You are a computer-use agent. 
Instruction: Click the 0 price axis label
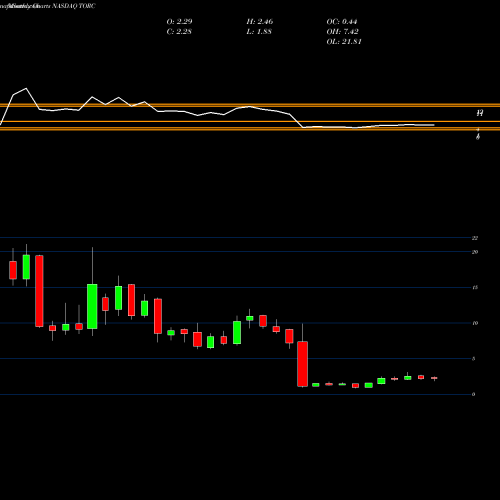[473, 394]
